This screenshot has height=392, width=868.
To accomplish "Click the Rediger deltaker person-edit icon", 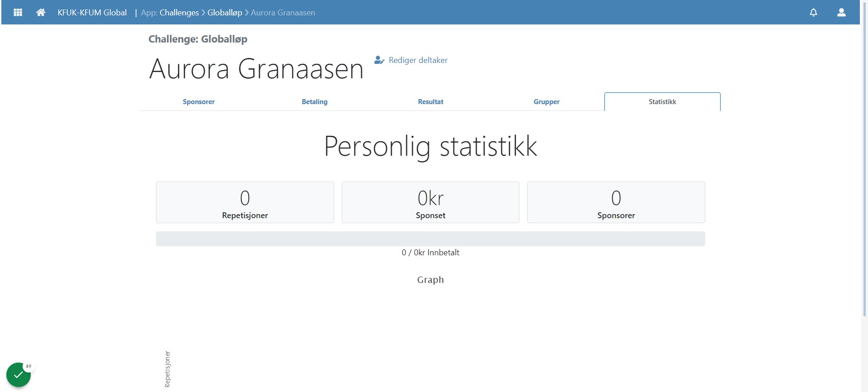I will tap(379, 60).
